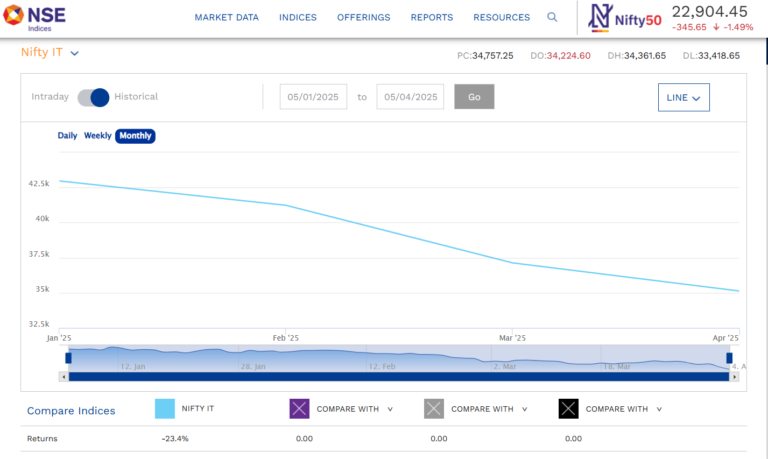The height and width of the screenshot is (459, 768).
Task: Open the search magnifier icon
Action: pyautogui.click(x=552, y=17)
